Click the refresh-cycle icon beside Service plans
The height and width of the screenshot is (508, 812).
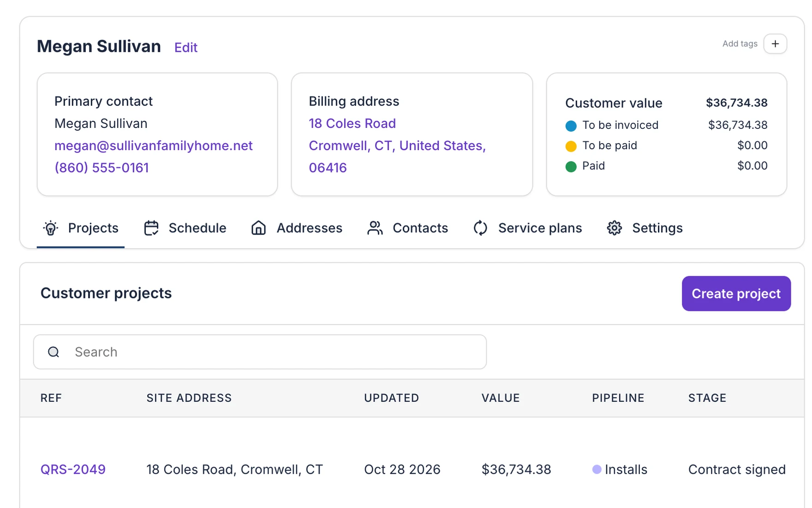click(x=480, y=228)
